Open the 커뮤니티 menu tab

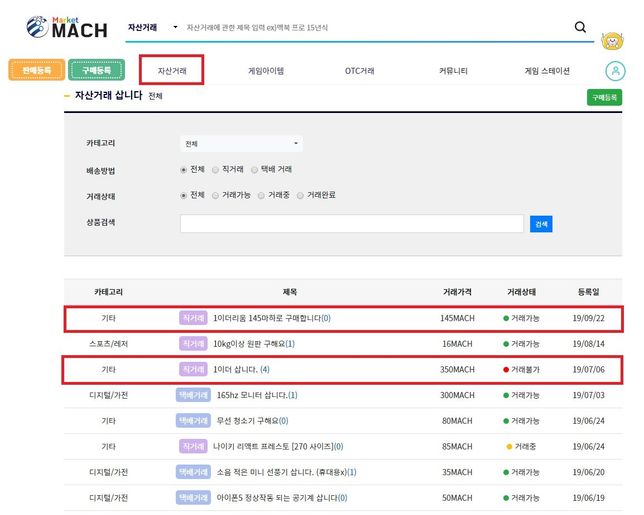[x=453, y=71]
